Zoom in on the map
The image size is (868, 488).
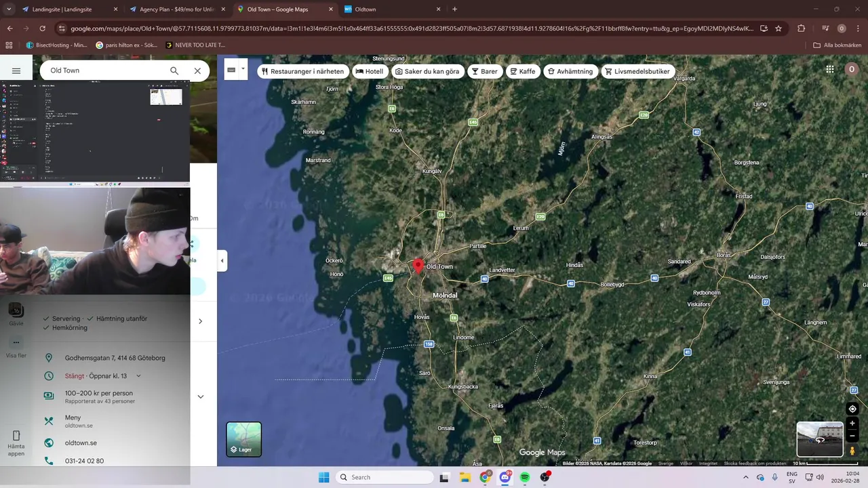(852, 424)
